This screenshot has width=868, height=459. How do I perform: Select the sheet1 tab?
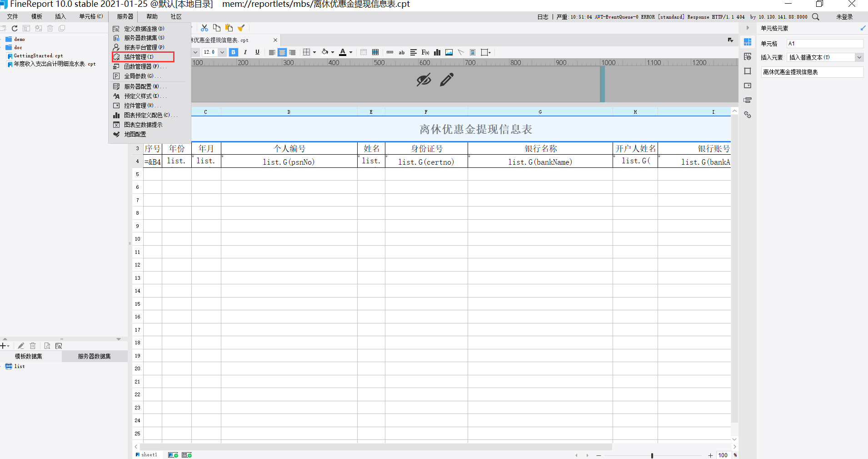tap(146, 455)
